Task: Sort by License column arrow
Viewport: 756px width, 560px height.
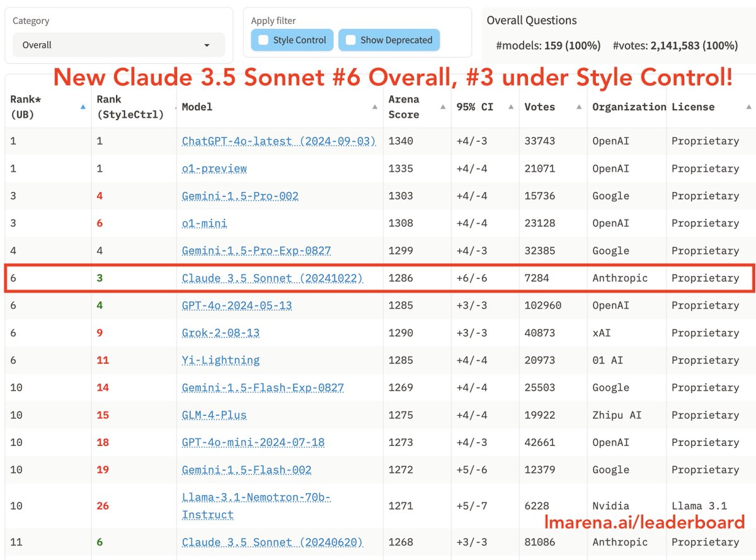Action: [x=748, y=107]
